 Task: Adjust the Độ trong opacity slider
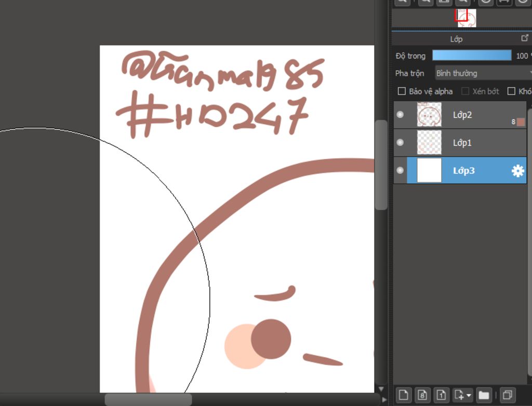pos(472,56)
